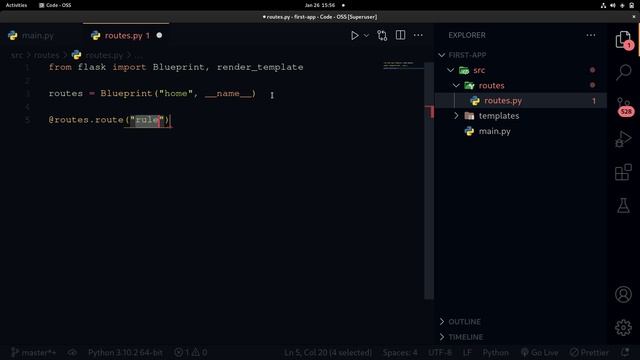Select the routes folder label in Explorer
640x360 pixels.
pos(491,85)
